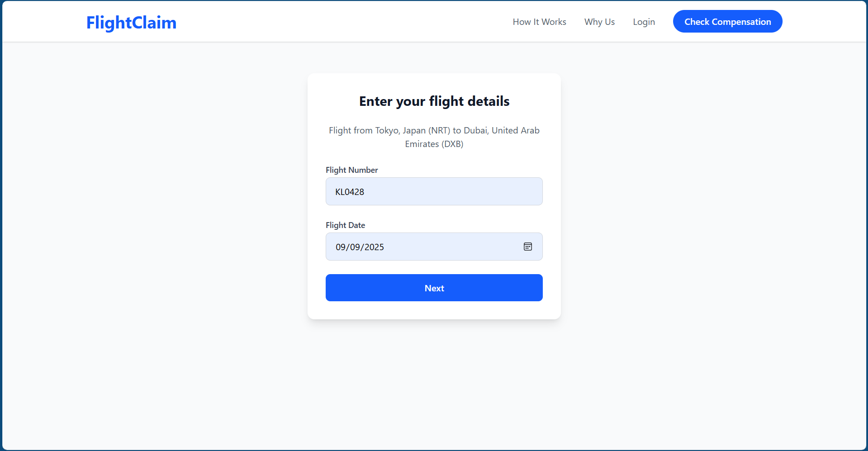Click the Enter your flight details heading

click(x=434, y=101)
